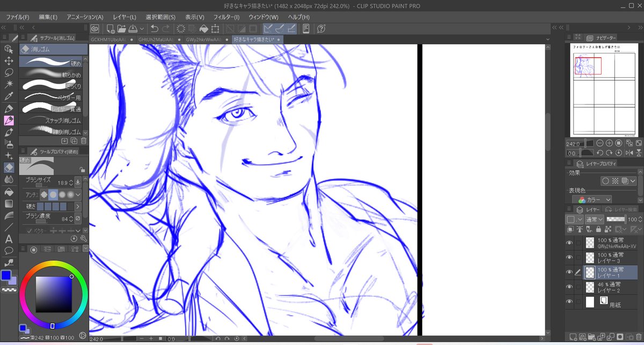Open the レイヤー(L) menu

(x=125, y=17)
